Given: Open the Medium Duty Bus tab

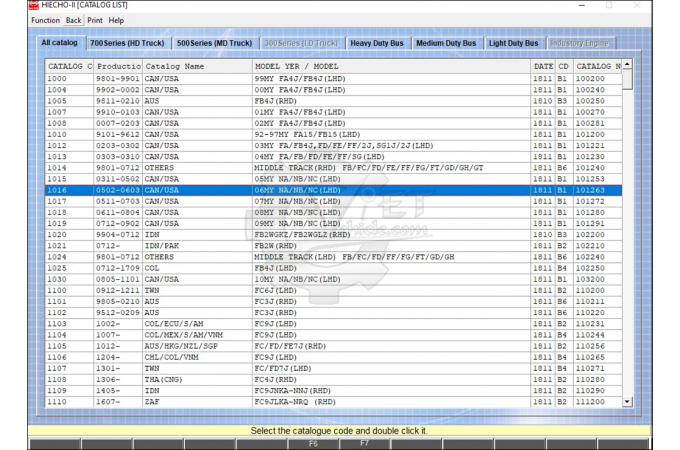Looking at the screenshot, I should [x=446, y=43].
